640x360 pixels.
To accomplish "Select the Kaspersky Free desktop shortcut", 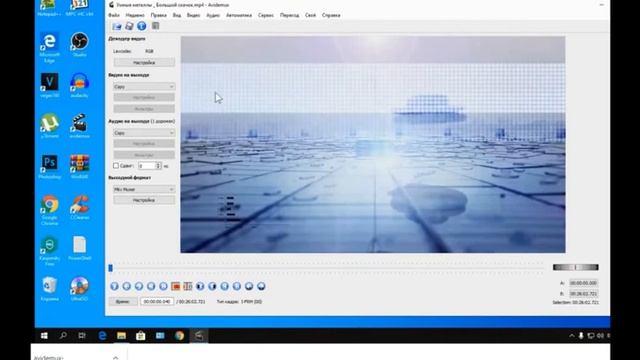I will tap(49, 251).
